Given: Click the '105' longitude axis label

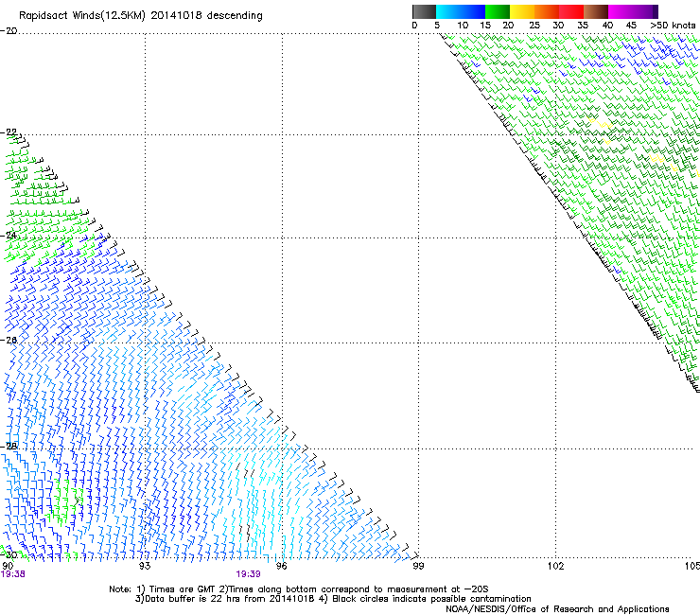Looking at the screenshot, I should pos(692,566).
